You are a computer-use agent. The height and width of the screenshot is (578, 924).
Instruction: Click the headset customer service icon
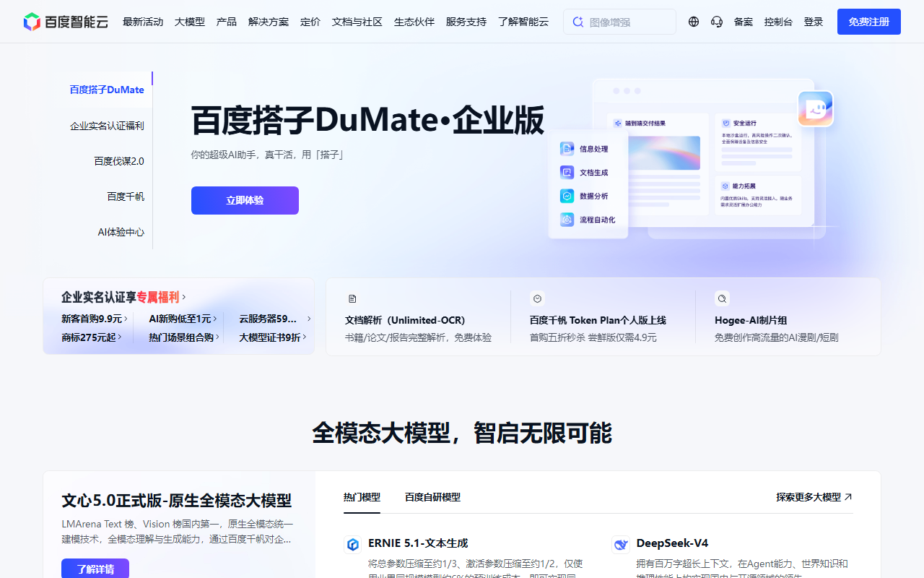[x=717, y=22]
